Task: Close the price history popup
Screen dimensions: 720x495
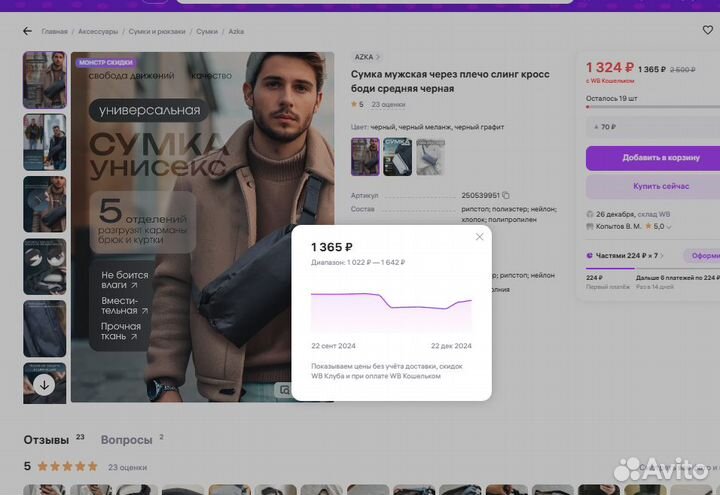Action: [x=479, y=237]
